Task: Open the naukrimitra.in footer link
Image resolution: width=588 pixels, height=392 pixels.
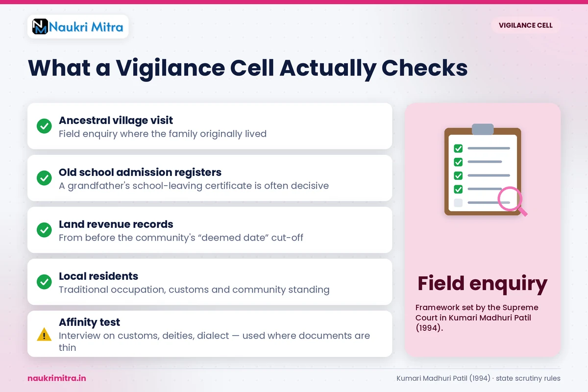Action: (57, 378)
